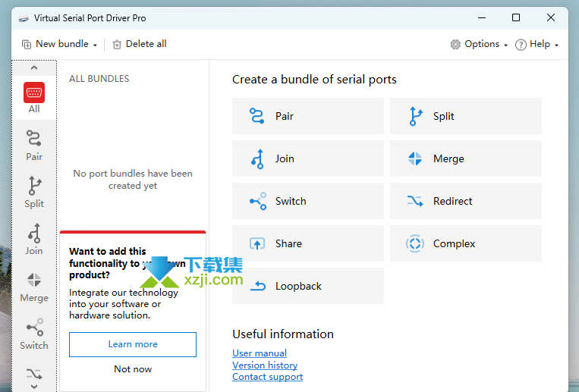The height and width of the screenshot is (392, 579).
Task: Open the Merge category in the sidebar
Action: point(34,287)
